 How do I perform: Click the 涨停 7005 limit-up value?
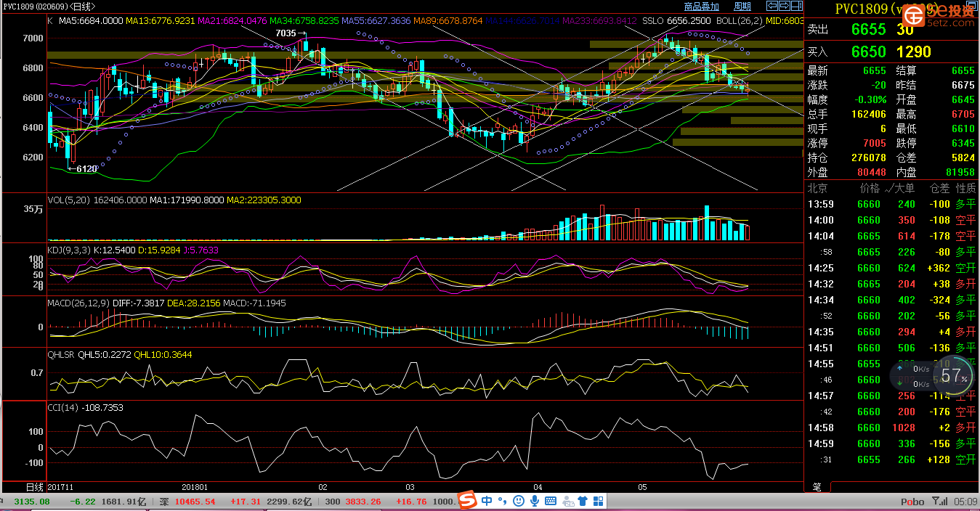[x=875, y=143]
